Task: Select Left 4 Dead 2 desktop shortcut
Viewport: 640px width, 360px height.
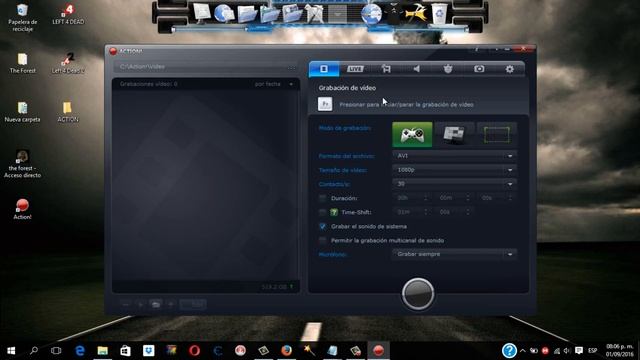Action: pyautogui.click(x=68, y=63)
